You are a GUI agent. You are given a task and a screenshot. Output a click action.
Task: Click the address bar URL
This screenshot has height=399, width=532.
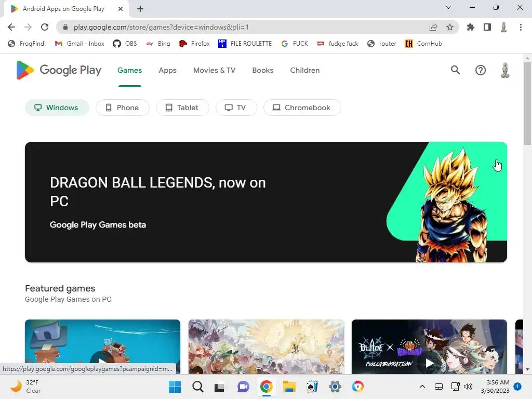(161, 27)
